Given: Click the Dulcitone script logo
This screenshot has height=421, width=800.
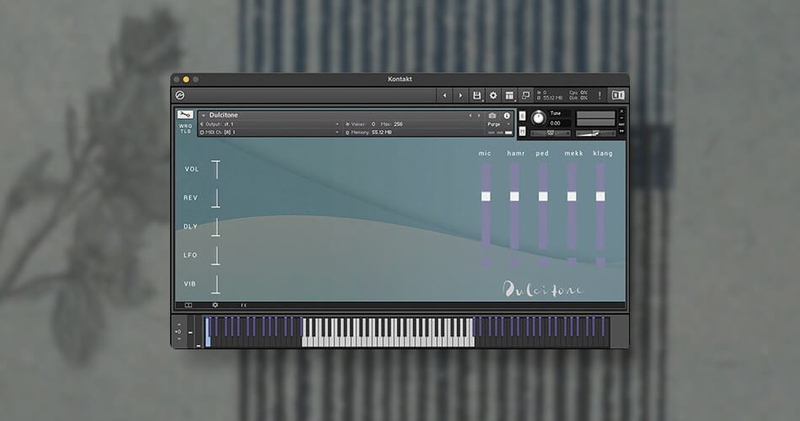Looking at the screenshot, I should tap(542, 289).
